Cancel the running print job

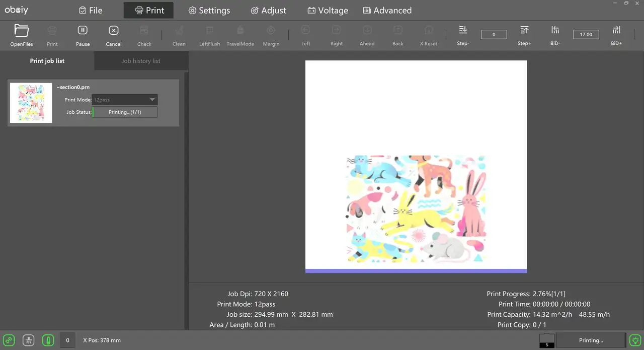coord(114,35)
